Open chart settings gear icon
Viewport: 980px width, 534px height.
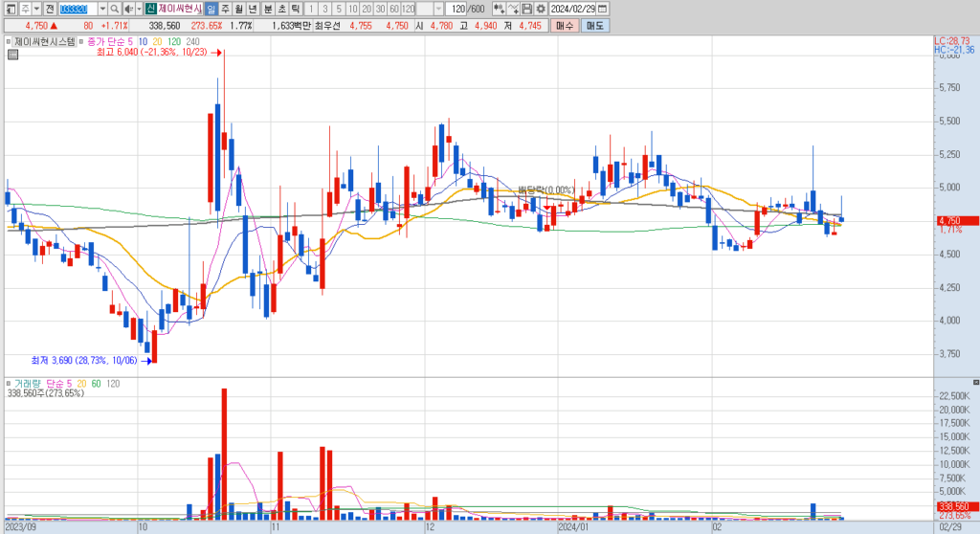[541, 9]
